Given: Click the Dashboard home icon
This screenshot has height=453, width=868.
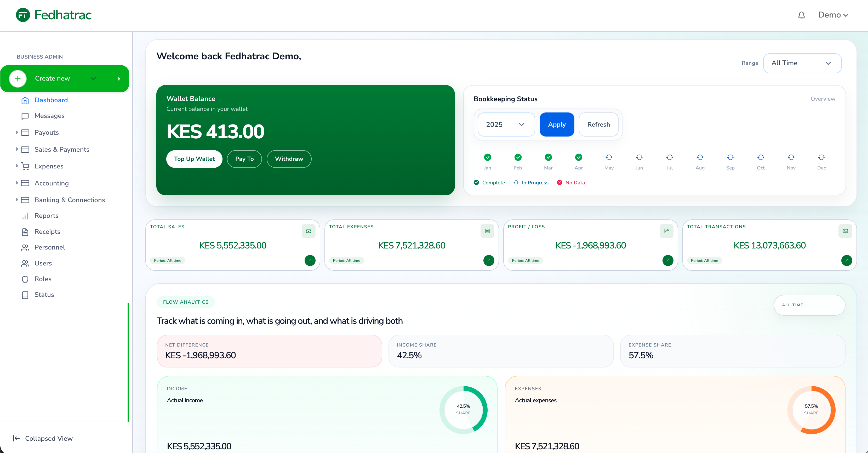Looking at the screenshot, I should 25,100.
